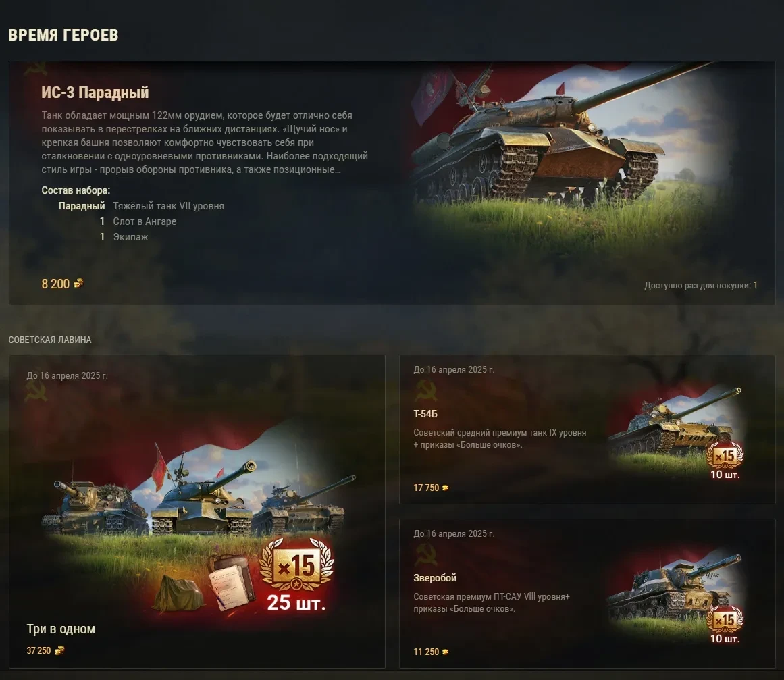Click the large x15 medal in Три в одном
This screenshot has width=784, height=680.
pos(296,566)
